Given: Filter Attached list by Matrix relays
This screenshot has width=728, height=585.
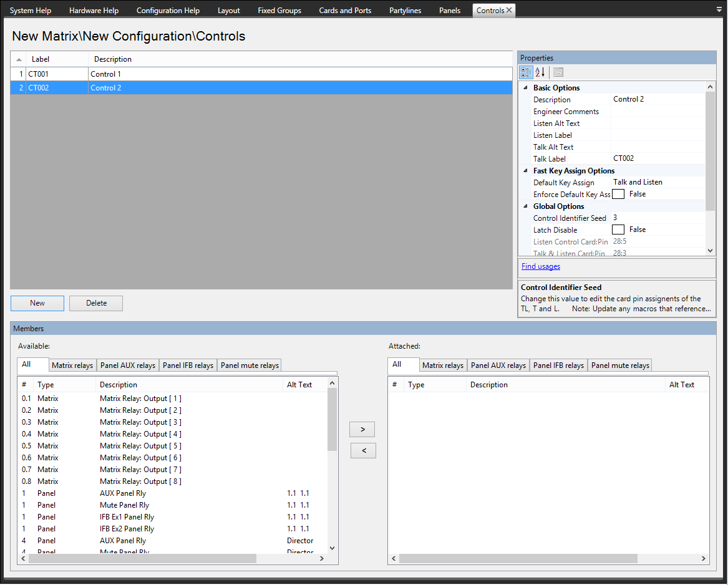Looking at the screenshot, I should click(442, 365).
